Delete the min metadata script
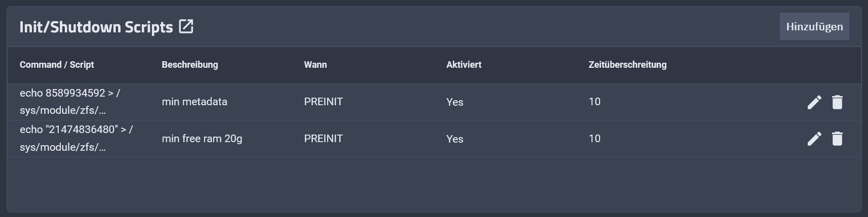Screen dimensions: 868x217 (837, 102)
